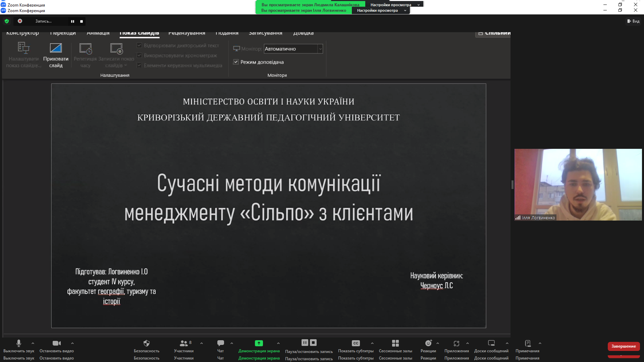Screen dimensions: 644x362
Task: Open the Монітор Автоматично dropdown
Action: pyautogui.click(x=320, y=49)
